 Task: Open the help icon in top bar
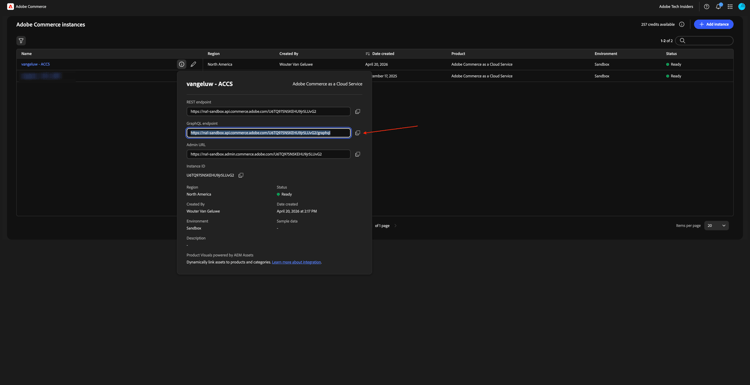(x=706, y=7)
